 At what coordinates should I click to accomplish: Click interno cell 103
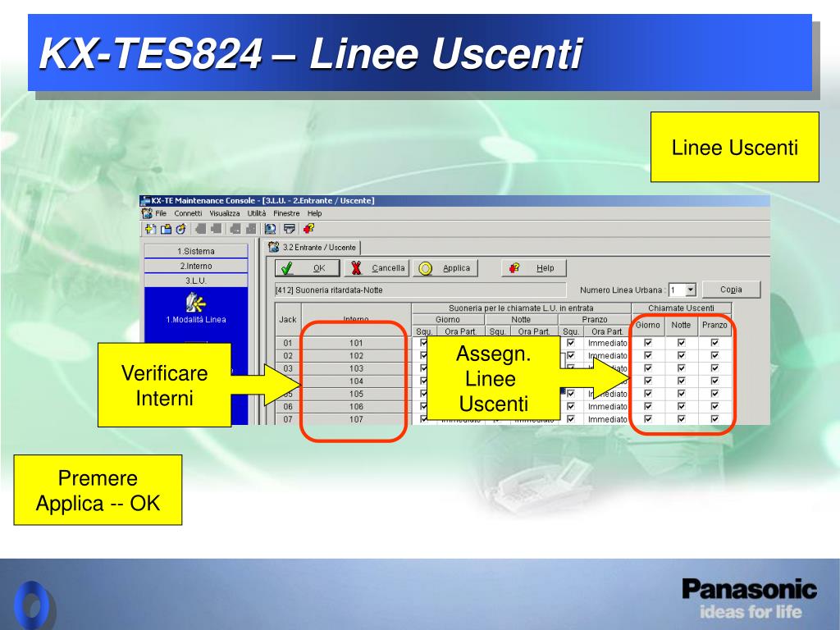point(356,368)
